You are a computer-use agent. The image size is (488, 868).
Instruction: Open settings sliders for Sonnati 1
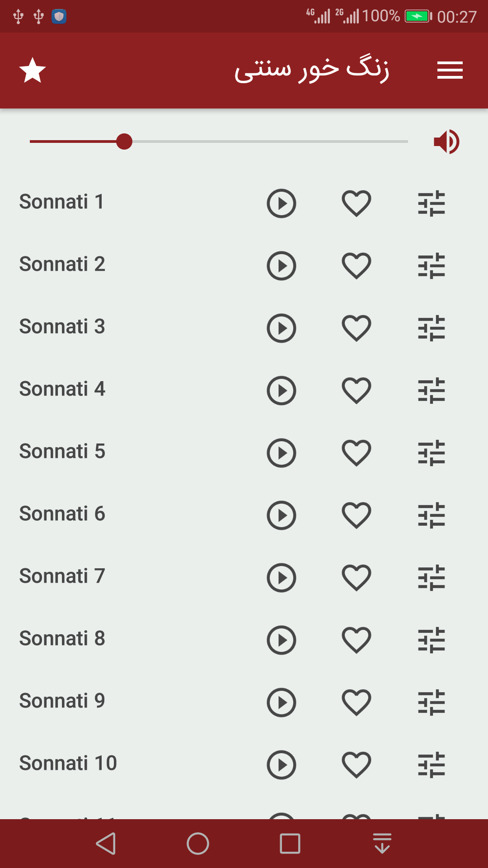pos(432,203)
